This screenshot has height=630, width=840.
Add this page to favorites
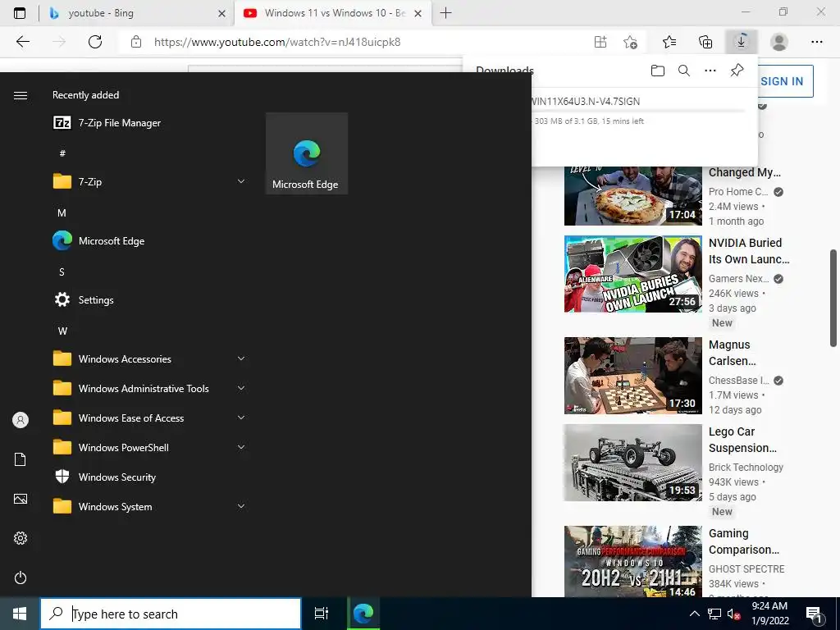631,42
